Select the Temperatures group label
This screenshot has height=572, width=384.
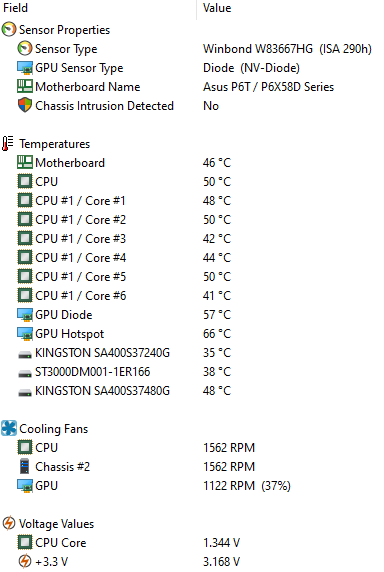click(x=55, y=144)
